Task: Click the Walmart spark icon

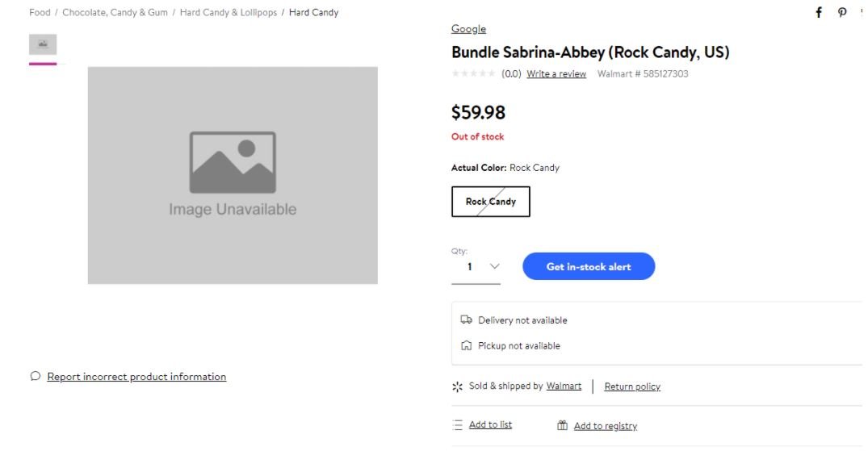Action: click(458, 386)
